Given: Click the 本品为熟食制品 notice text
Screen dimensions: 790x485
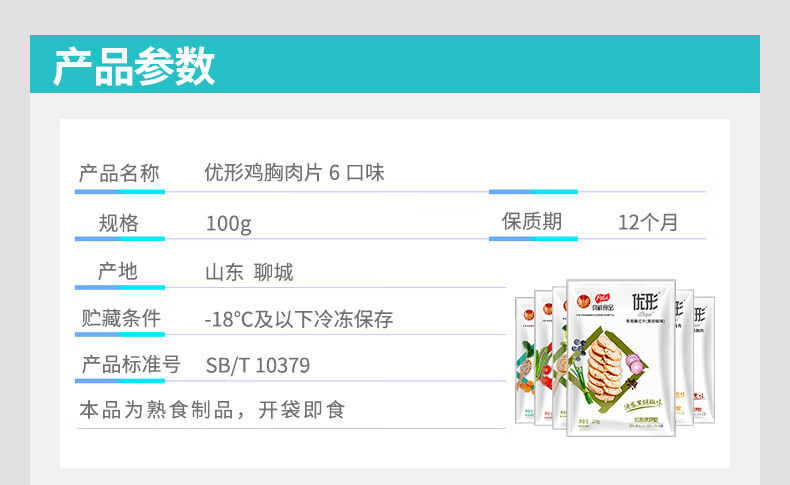Looking at the screenshot, I should (211, 410).
